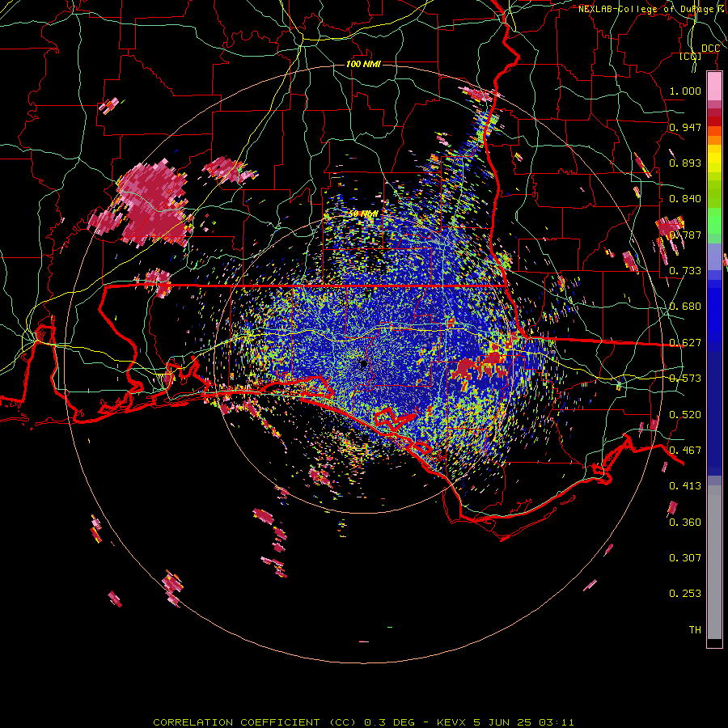Click the 100 NMI range ring label
This screenshot has width=728, height=728.
coord(363,64)
